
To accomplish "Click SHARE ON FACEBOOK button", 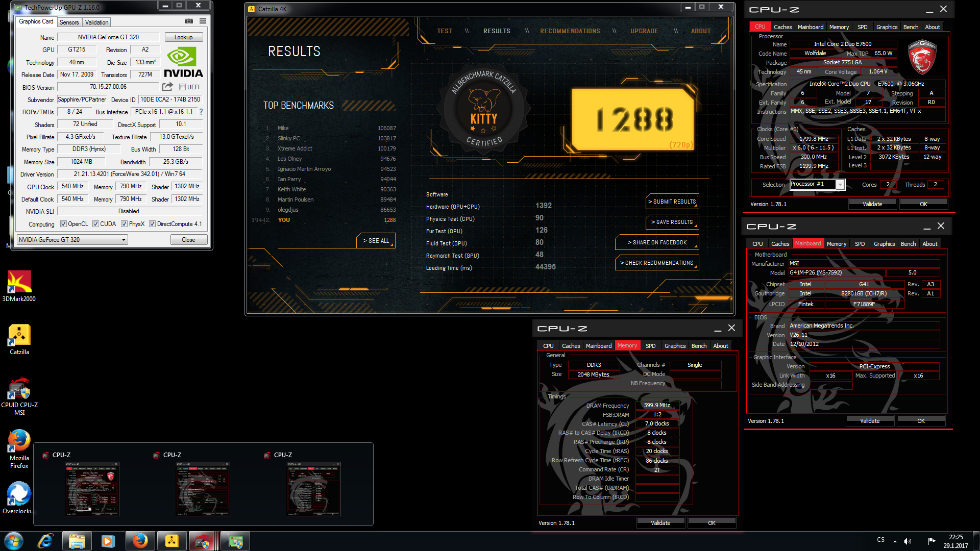I will 657,242.
